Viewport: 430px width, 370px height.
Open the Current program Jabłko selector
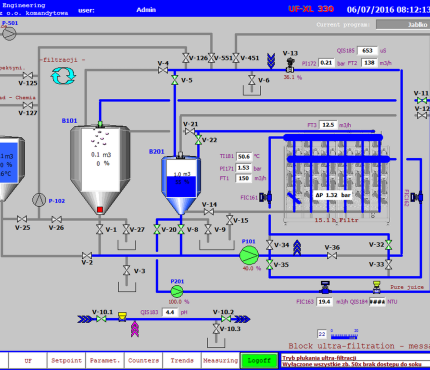pos(403,25)
